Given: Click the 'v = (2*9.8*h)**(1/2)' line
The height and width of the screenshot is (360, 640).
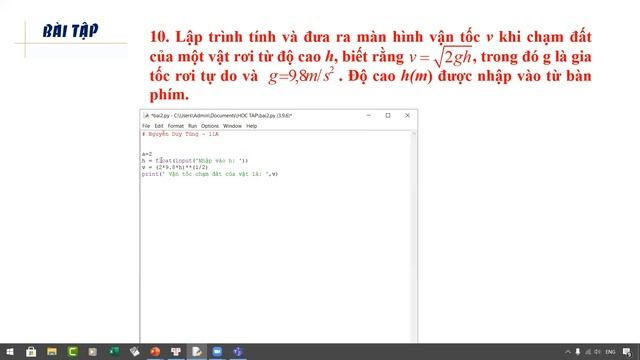Looking at the screenshot, I should (x=175, y=167).
